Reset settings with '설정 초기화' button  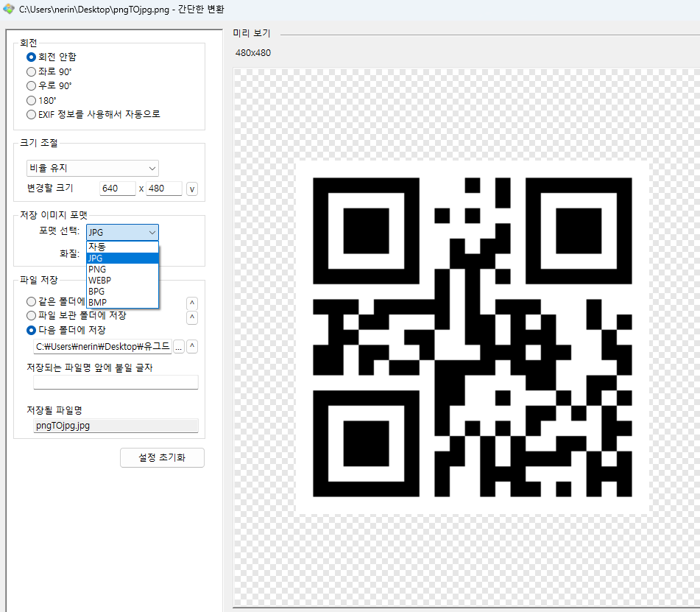click(x=162, y=458)
